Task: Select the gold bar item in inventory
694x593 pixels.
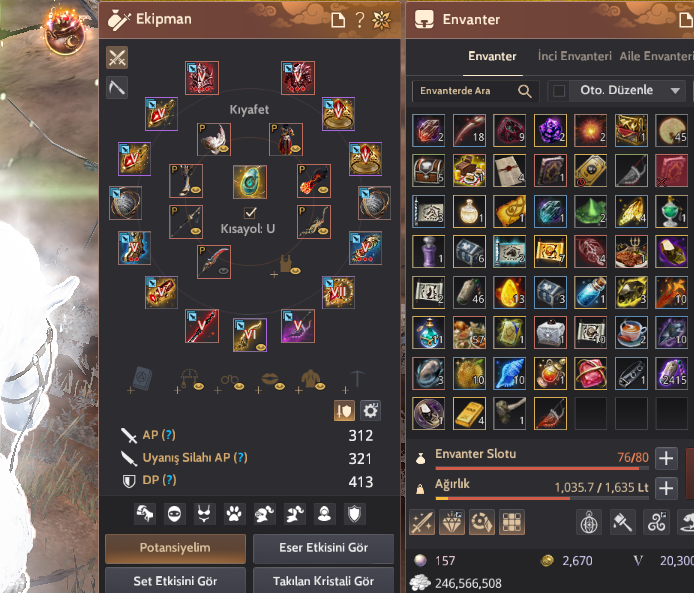Action: (x=469, y=413)
